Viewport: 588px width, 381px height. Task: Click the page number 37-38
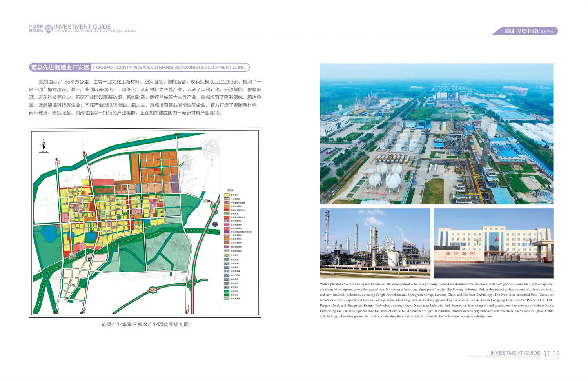coord(551,355)
